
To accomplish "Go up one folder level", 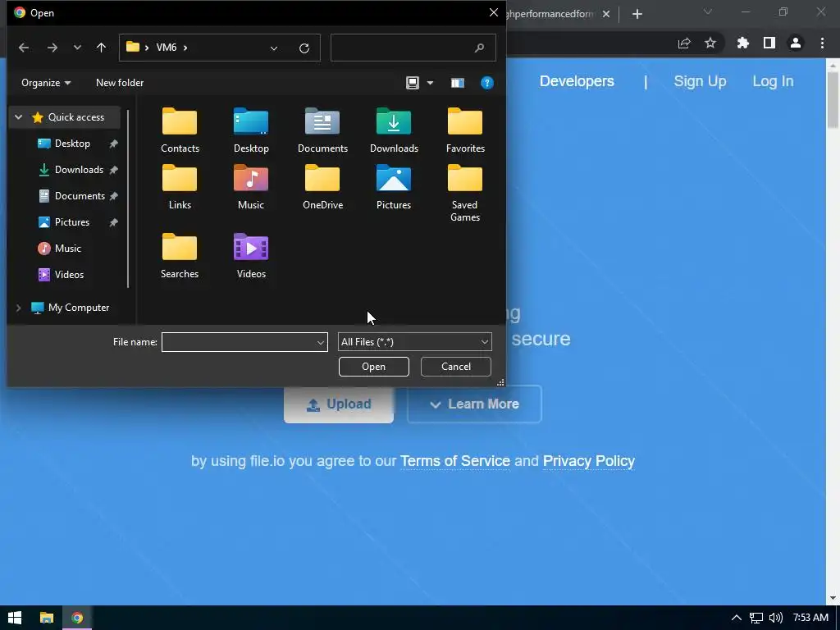I will [x=101, y=48].
